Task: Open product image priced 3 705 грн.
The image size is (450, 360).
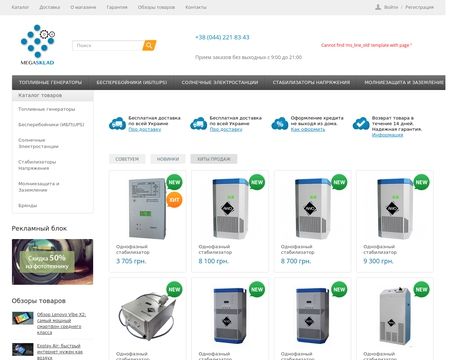Action: coord(147,209)
